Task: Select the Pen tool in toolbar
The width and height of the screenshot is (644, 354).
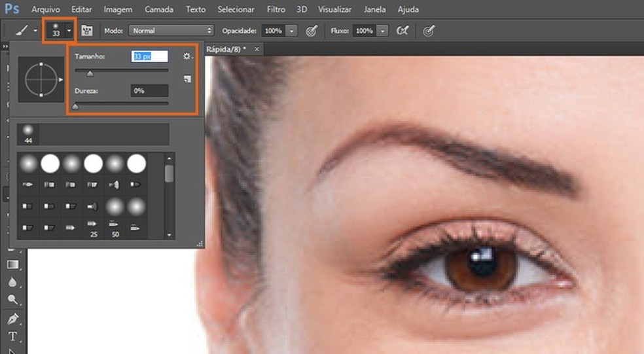Action: 12,319
